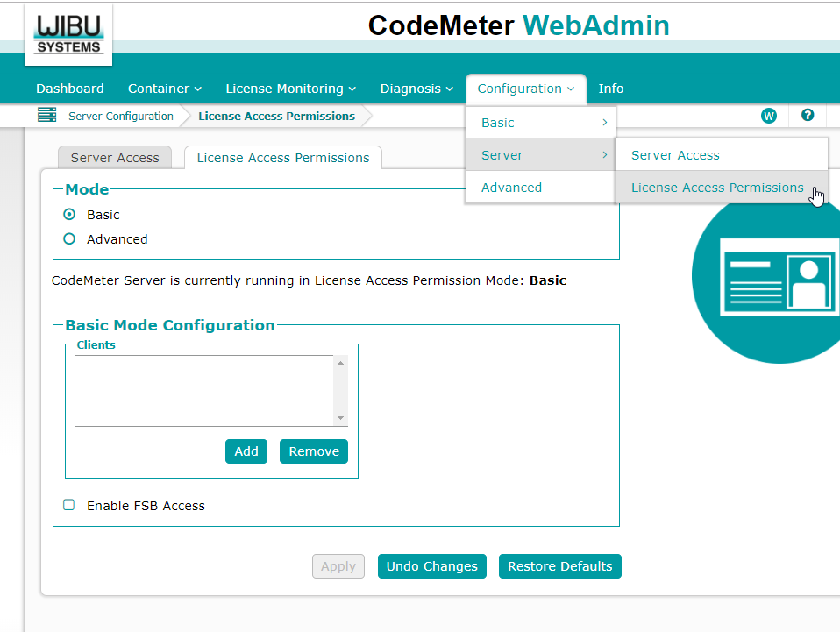Click the WIBU Systems logo
Screen dimensions: 840x632
click(x=69, y=35)
